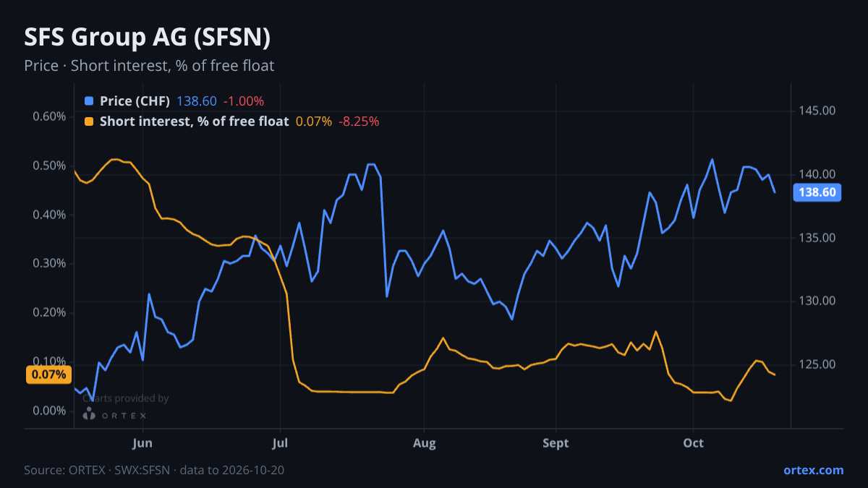This screenshot has height=488, width=868.
Task: Click the 0.50% left axis label
Action: click(50, 166)
